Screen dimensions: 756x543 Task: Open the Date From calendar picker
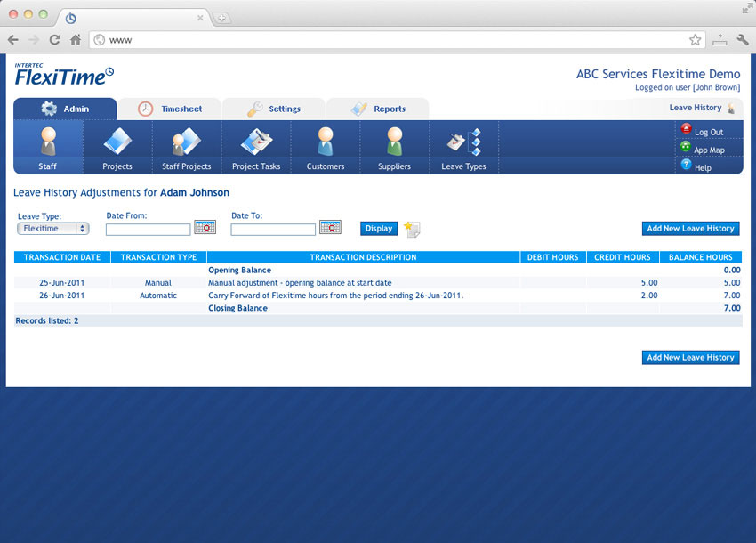click(205, 227)
